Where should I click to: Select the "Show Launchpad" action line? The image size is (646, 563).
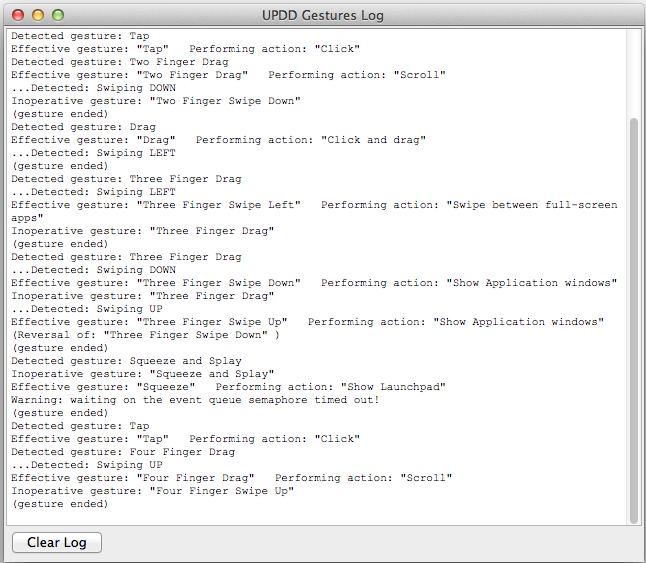[x=228, y=387]
